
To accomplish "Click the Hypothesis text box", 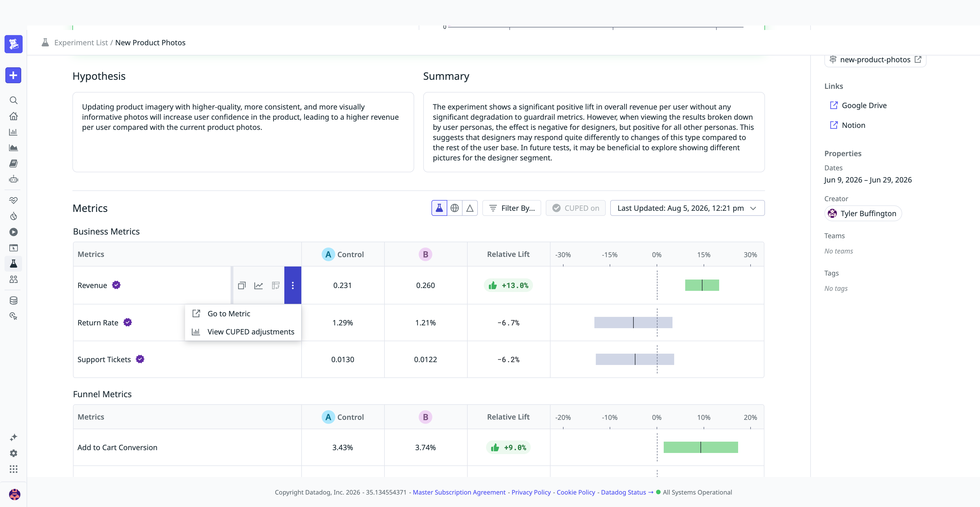I will 243,132.
